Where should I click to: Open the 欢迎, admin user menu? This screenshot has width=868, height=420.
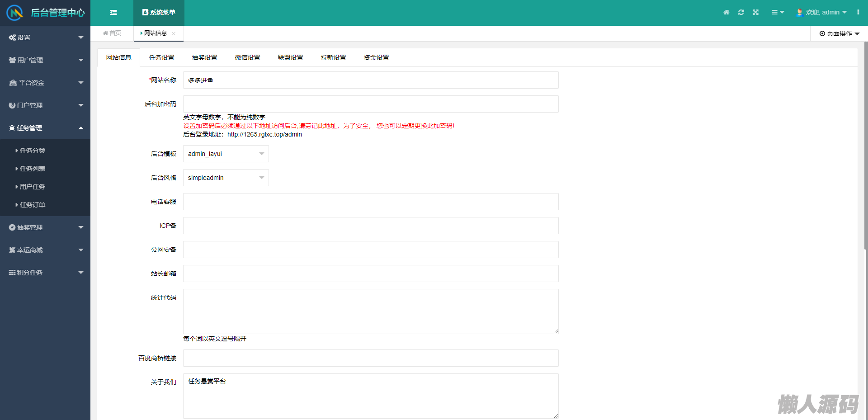[x=821, y=13]
